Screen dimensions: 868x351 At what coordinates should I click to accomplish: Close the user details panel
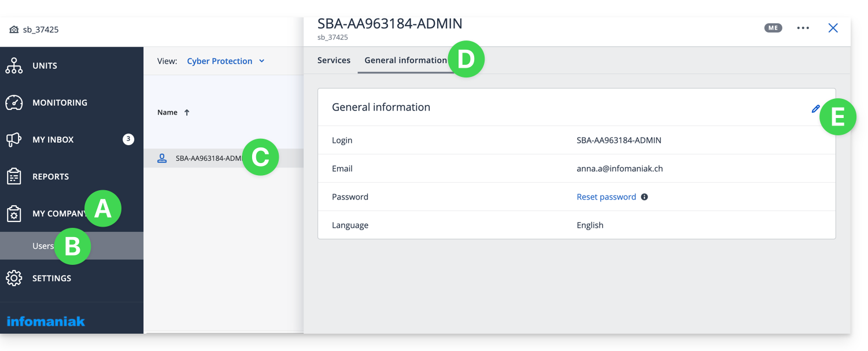tap(833, 28)
